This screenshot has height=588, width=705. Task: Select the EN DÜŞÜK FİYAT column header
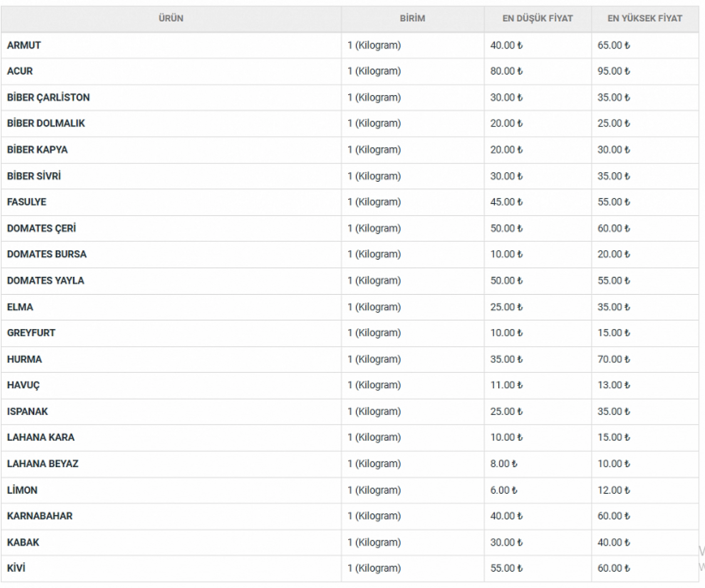click(537, 18)
